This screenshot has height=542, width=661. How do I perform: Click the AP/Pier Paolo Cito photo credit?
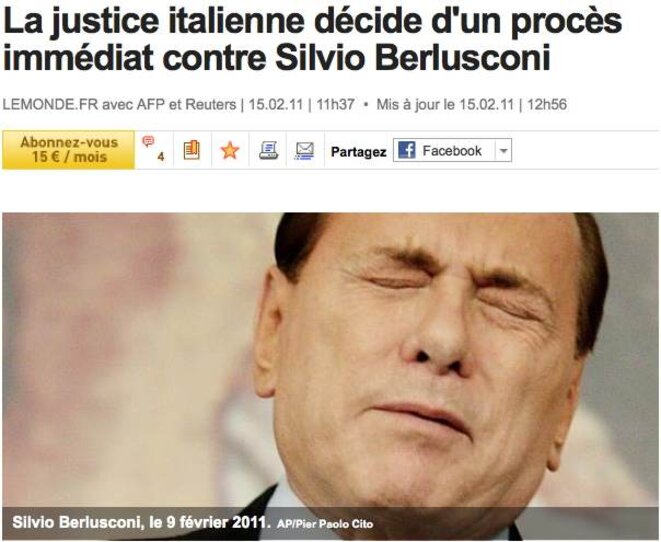pyautogui.click(x=325, y=524)
